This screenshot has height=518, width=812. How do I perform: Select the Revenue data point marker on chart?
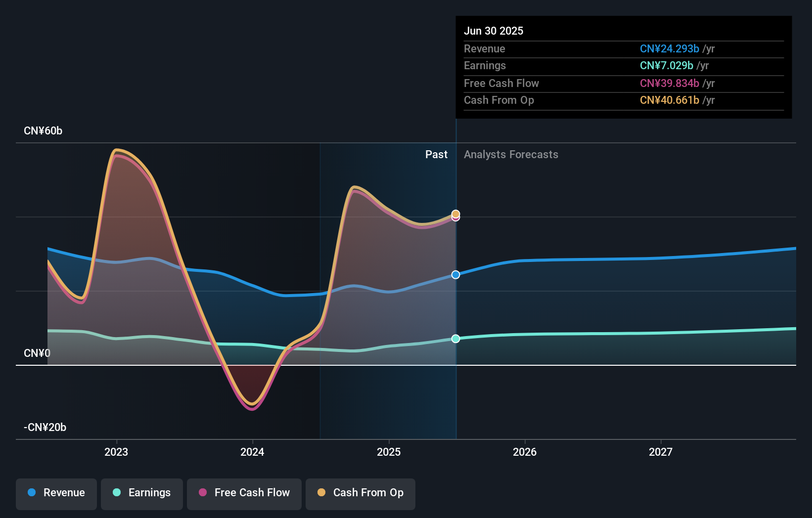pos(456,274)
